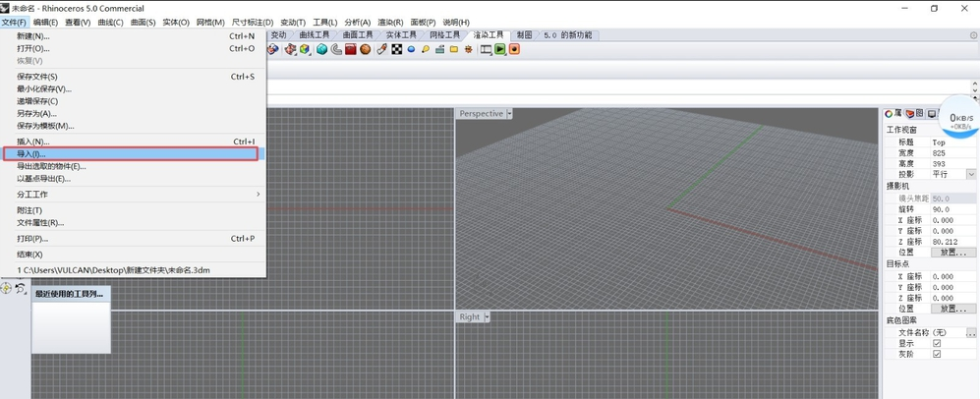Open the 投影 projection dropdown

[970, 174]
